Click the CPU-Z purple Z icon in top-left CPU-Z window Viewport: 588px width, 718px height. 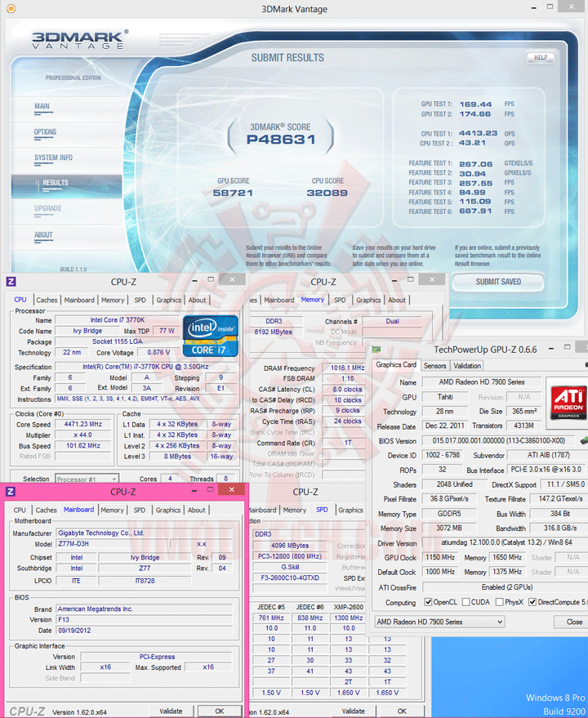[x=11, y=282]
